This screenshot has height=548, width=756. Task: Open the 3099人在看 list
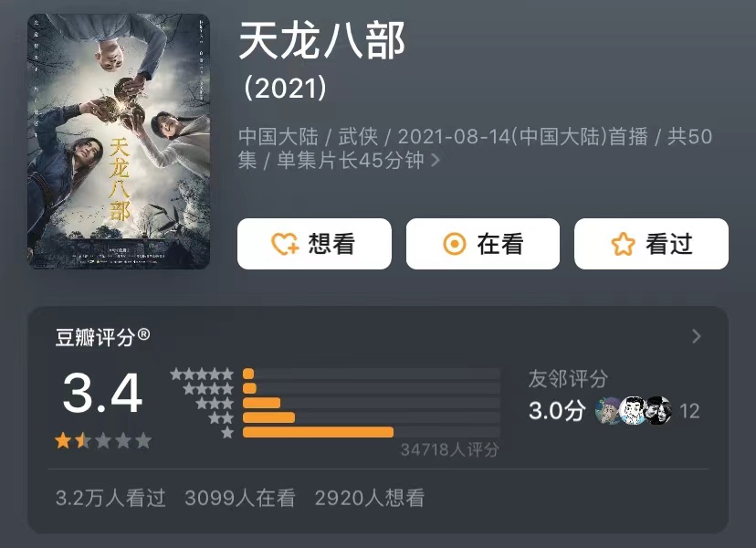(x=239, y=498)
